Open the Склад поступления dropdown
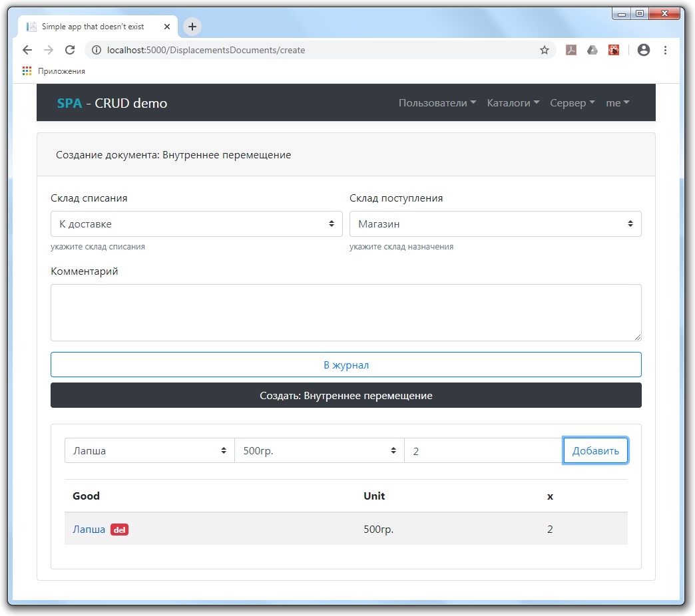This screenshot has height=616, width=695. 495,224
